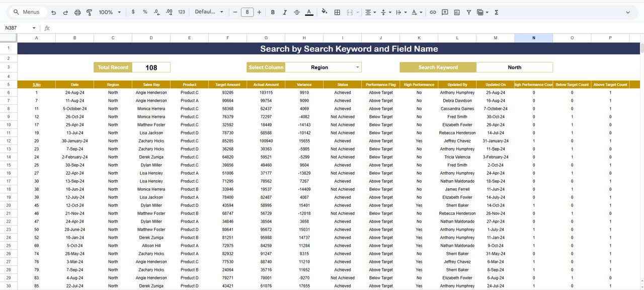Increase decimal places
Screen dimensions: 644x290
(169, 12)
